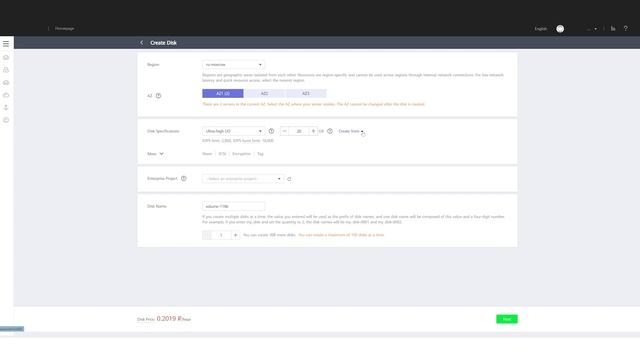Select the AZ1 availability zone
This screenshot has width=640, height=360.
coord(223,93)
